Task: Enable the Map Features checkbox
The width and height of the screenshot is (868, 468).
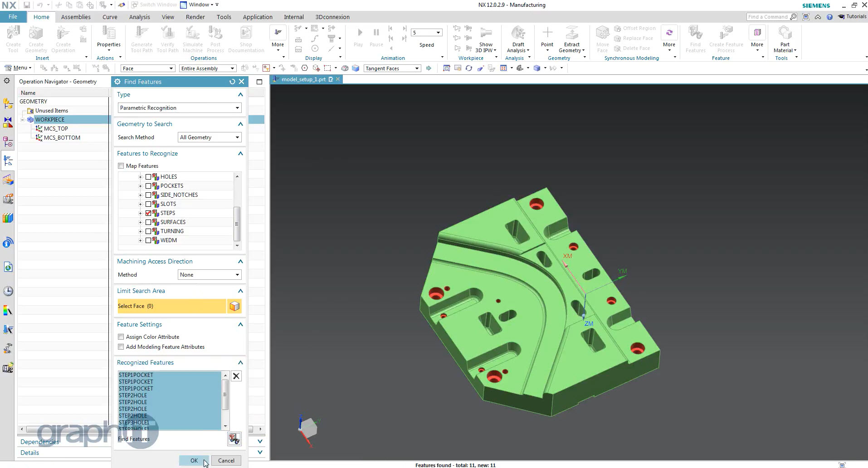Action: [121, 166]
